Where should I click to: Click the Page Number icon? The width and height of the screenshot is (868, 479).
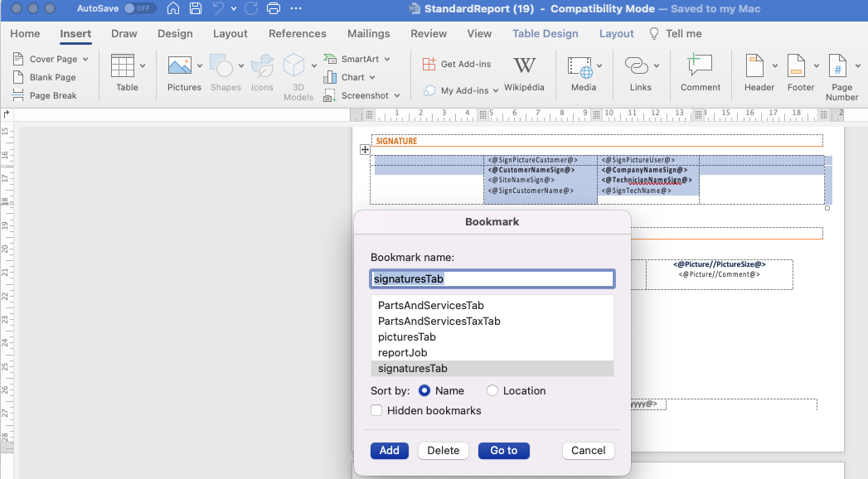[x=837, y=65]
